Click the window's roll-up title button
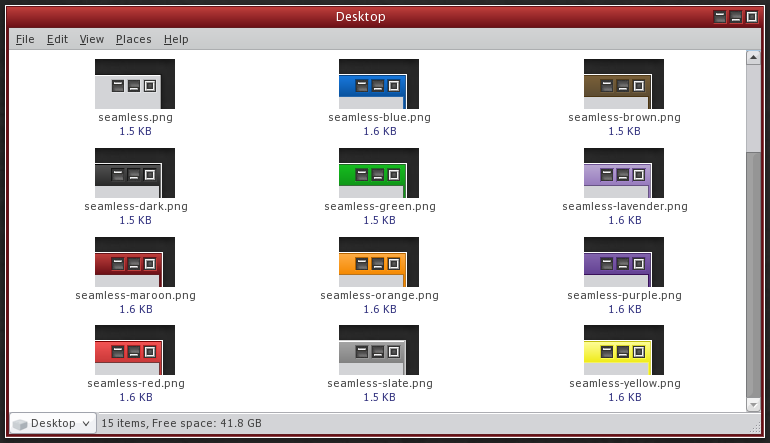 [x=720, y=17]
